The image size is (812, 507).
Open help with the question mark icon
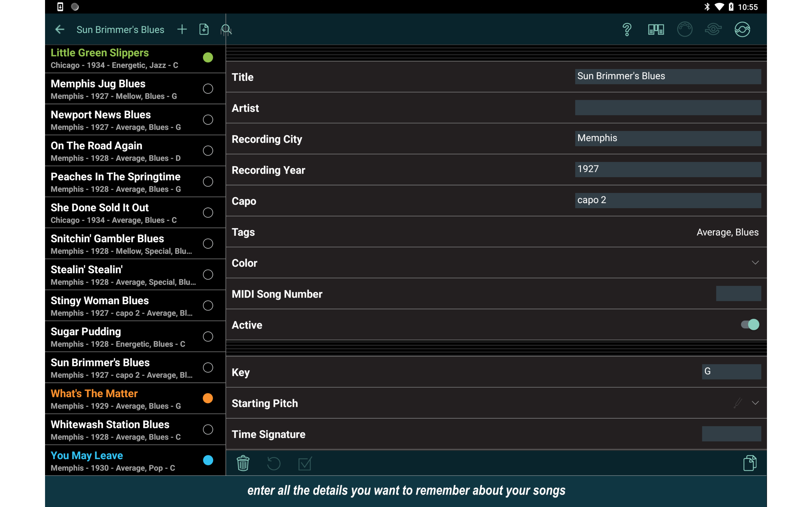pos(626,29)
